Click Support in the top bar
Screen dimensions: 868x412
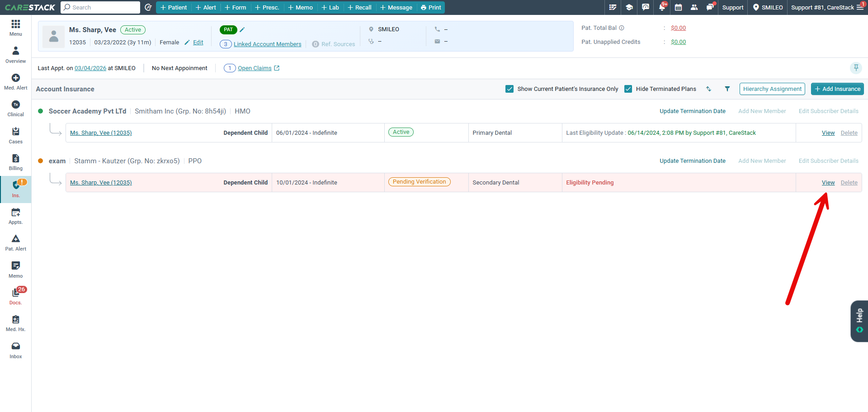(733, 7)
